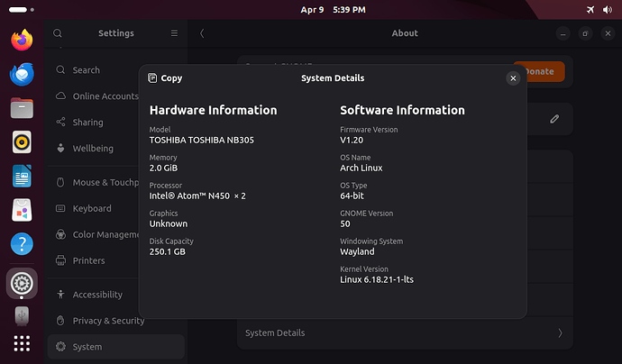
Task: Close the Settings window
Action: pyautogui.click(x=608, y=33)
